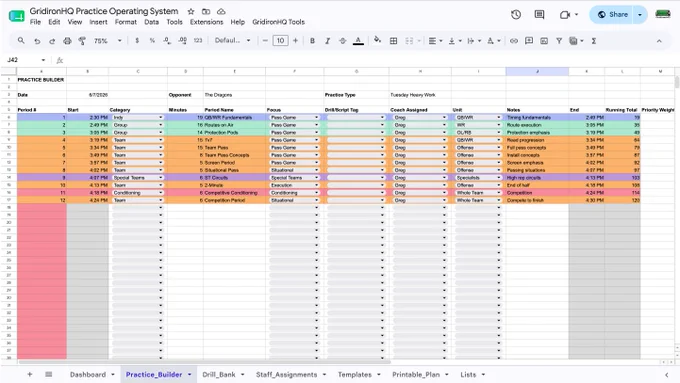Create a filter
Screen dimensions: 680x383
pyautogui.click(x=559, y=41)
